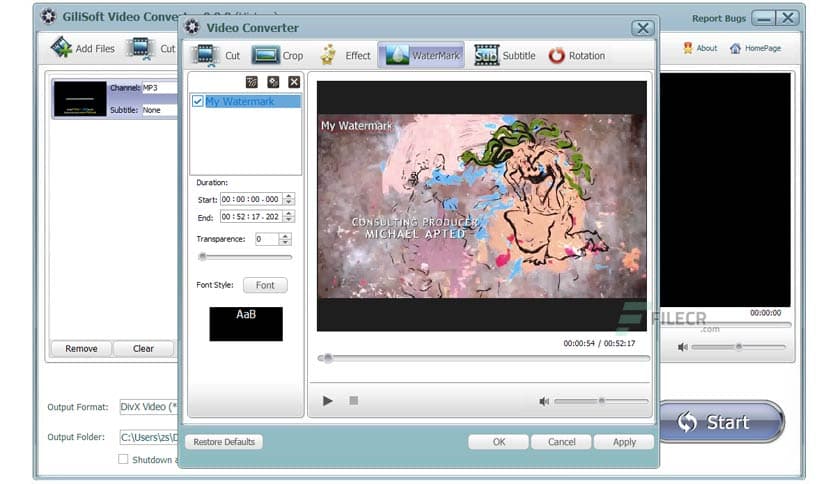Click the My Watermark text on video preview

click(356, 126)
